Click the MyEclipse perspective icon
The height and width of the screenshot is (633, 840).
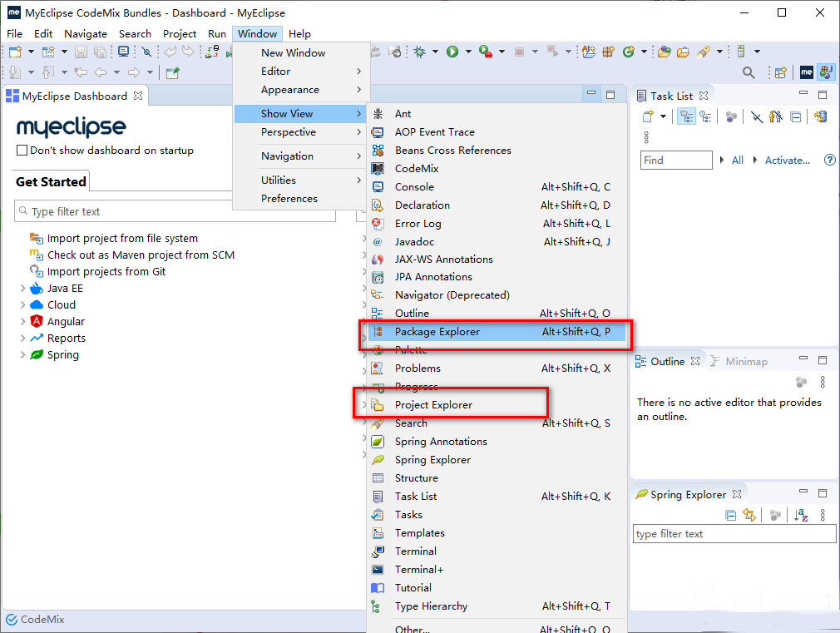pos(806,72)
